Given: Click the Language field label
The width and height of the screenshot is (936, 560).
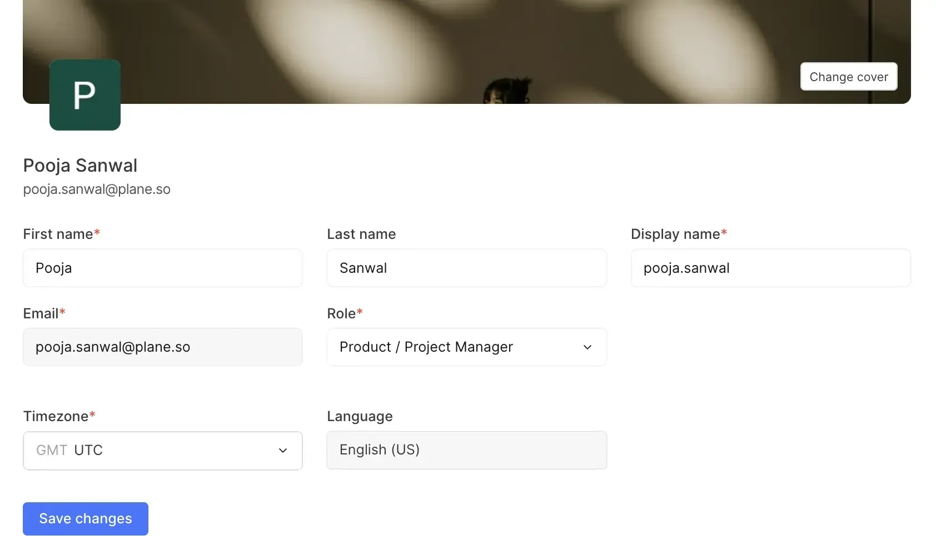Looking at the screenshot, I should click(x=359, y=416).
